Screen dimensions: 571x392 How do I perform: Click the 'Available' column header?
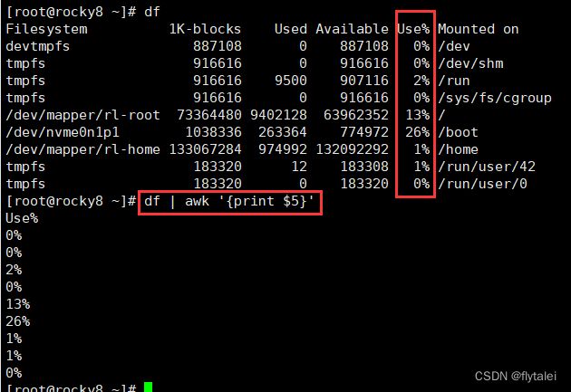point(353,29)
